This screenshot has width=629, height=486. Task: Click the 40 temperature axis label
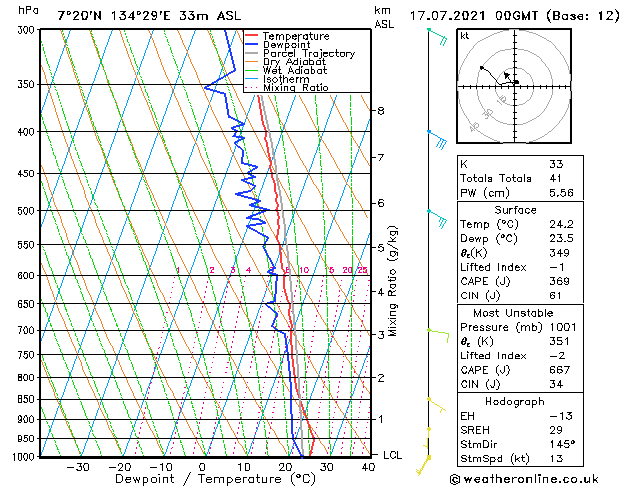368,467
